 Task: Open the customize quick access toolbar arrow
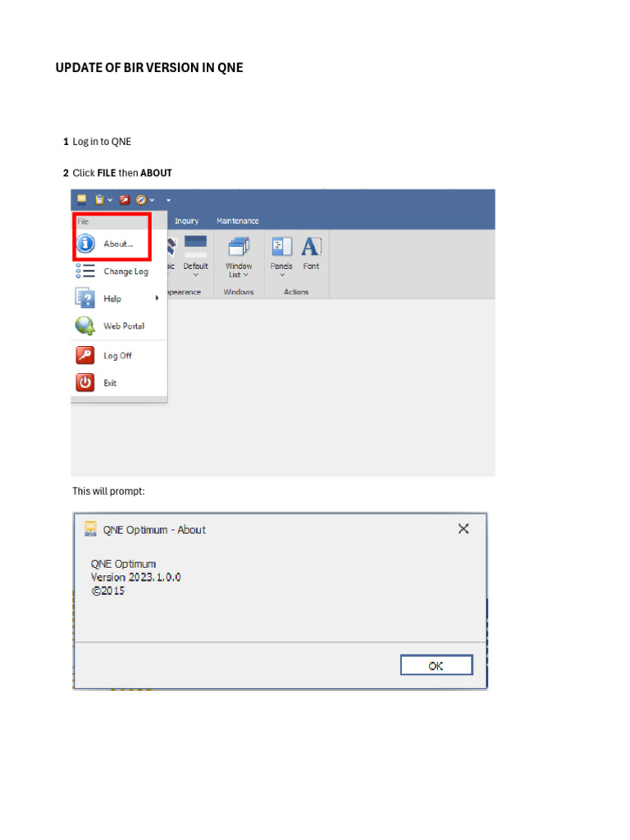pos(168,200)
